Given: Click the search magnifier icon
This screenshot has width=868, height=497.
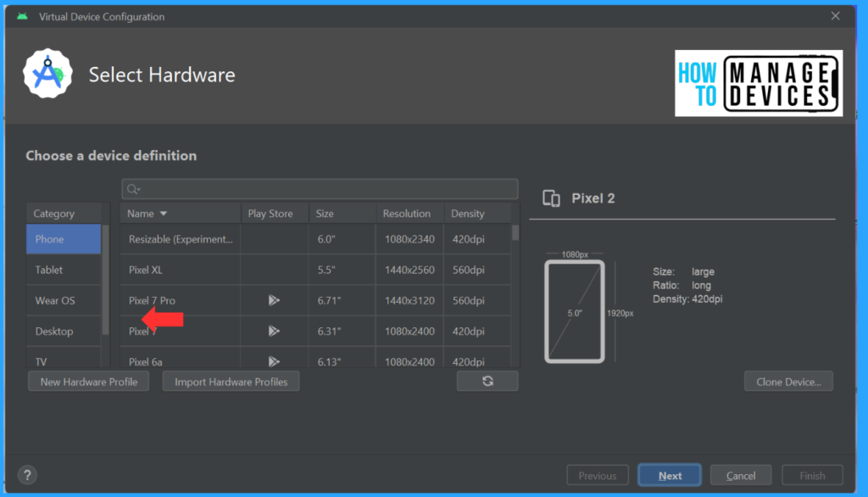Looking at the screenshot, I should 133,189.
